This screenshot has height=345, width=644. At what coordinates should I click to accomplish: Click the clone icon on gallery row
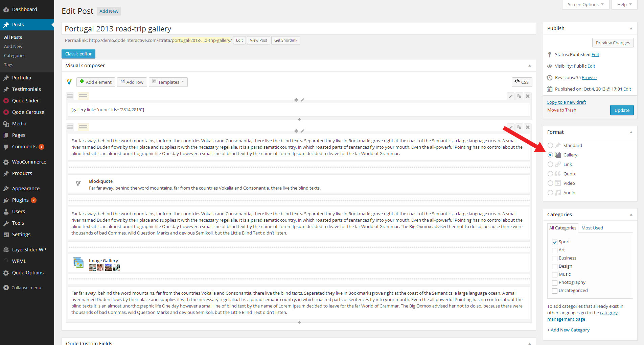point(519,96)
